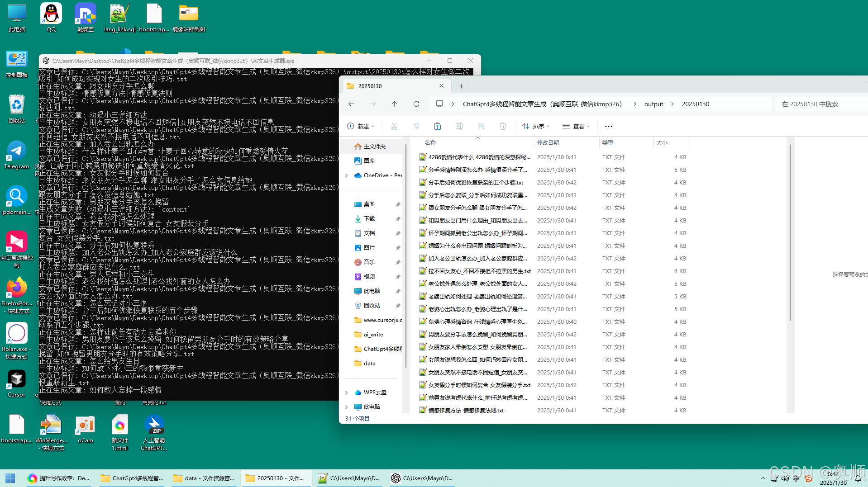Click the Delete trash icon in Explorer
Image resolution: width=868 pixels, height=487 pixels.
click(502, 126)
